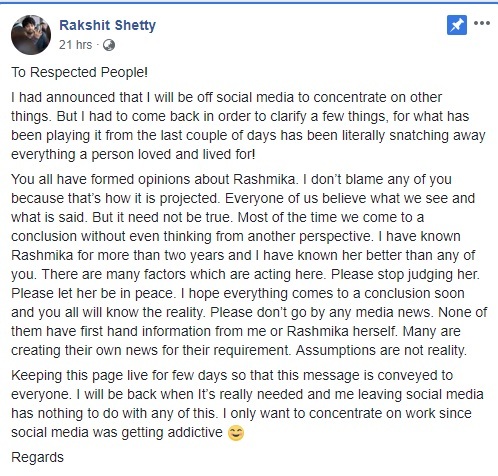
Task: Click the phrase 'social media was getting addictive'
Action: click(x=117, y=432)
